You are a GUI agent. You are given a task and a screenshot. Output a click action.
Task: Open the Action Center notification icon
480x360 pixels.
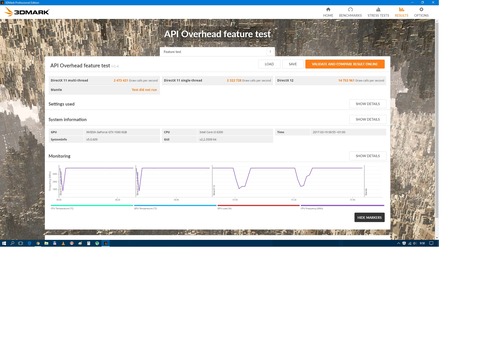431,243
